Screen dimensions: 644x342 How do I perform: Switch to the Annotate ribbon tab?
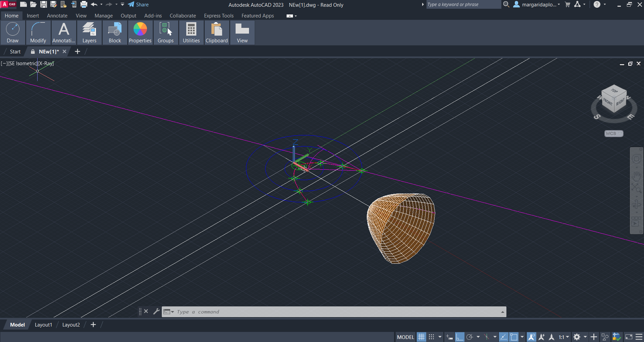(x=57, y=16)
